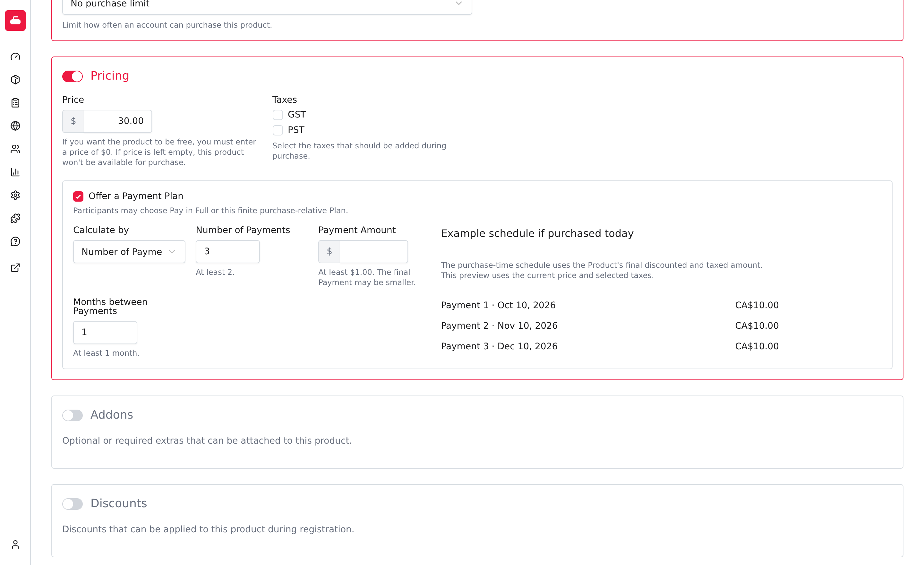Open the dashboard gauge icon in sidebar
The height and width of the screenshot is (565, 924).
pos(15,56)
